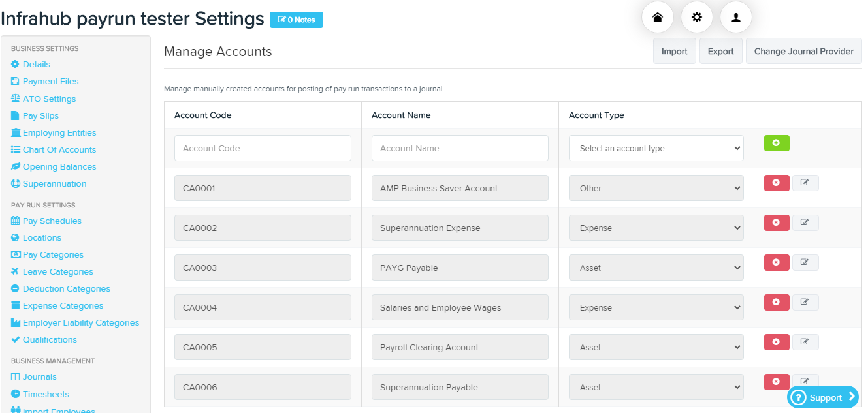Edit the Superannuation Expense account
Viewport: 868px width, 413px height.
805,222
